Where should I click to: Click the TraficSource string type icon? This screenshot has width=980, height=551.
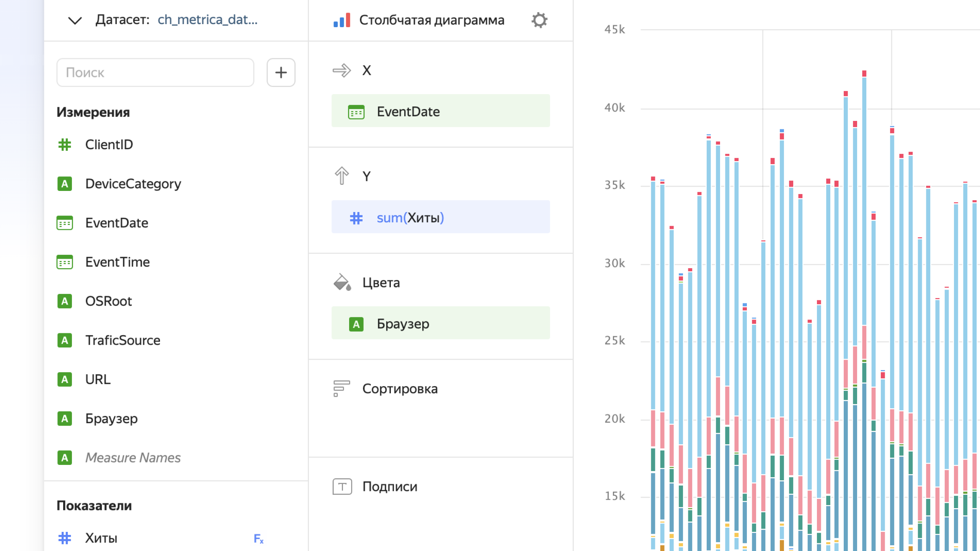click(65, 341)
